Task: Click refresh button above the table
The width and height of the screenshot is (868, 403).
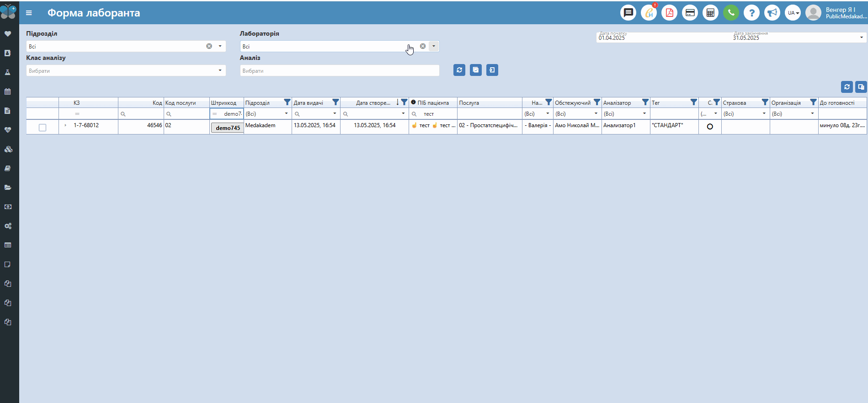Action: point(847,87)
